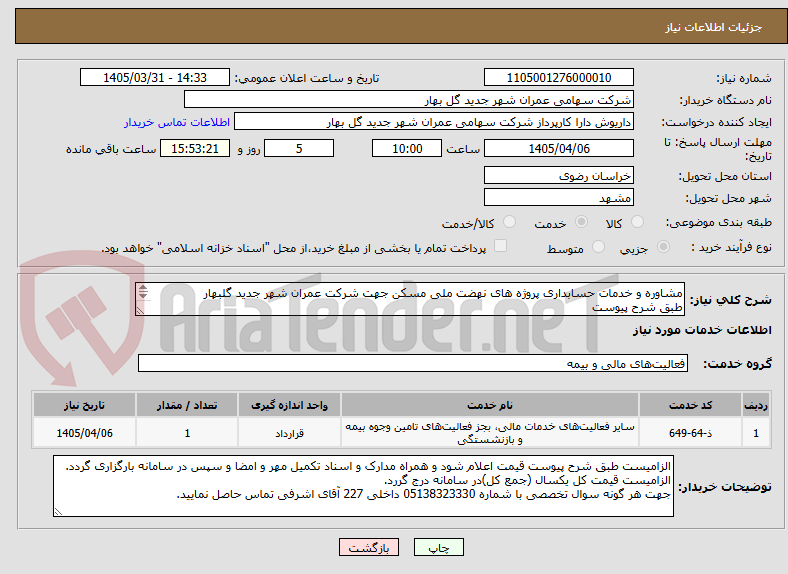Select the خدمت radio button
788x574 pixels.
click(x=581, y=222)
